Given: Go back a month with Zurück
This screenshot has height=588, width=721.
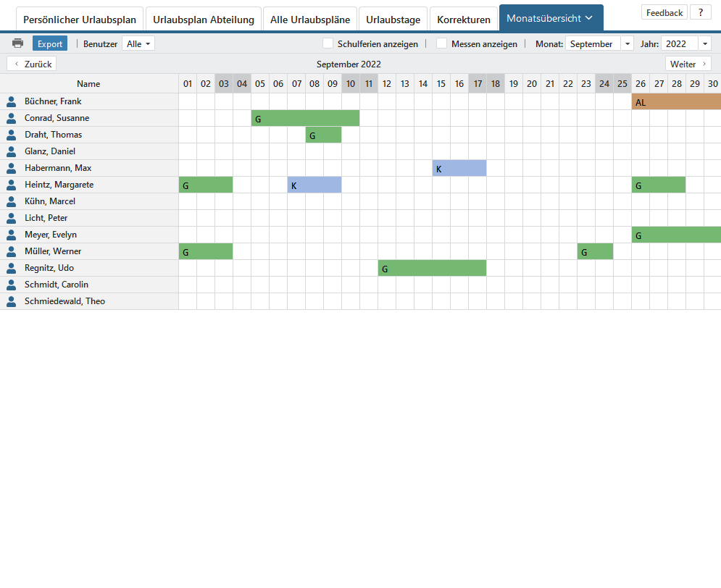Looking at the screenshot, I should click(32, 64).
